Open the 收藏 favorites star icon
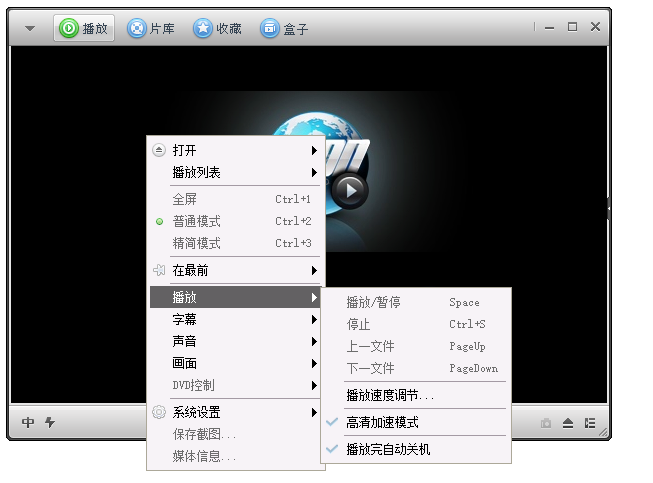This screenshot has height=483, width=653. 203,28
